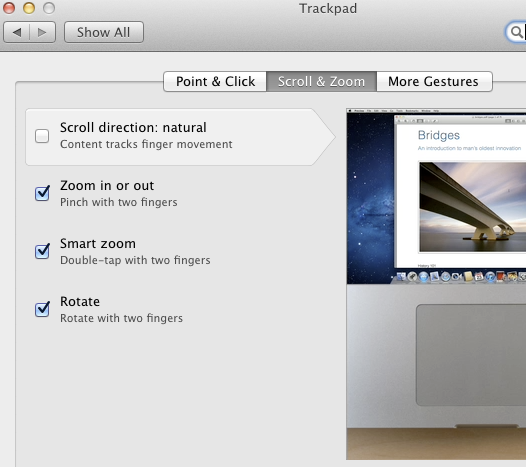The height and width of the screenshot is (467, 526).
Task: Click the yellow minimize window button
Action: pyautogui.click(x=29, y=8)
